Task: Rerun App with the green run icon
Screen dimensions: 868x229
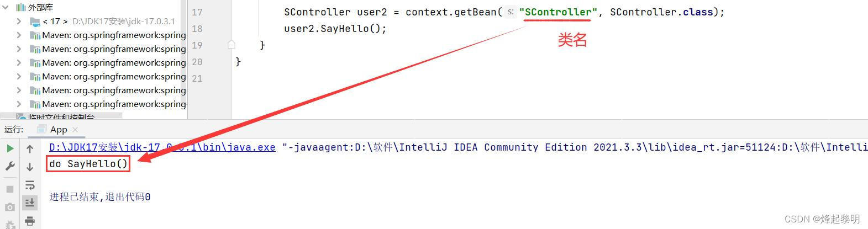Action: (x=10, y=148)
